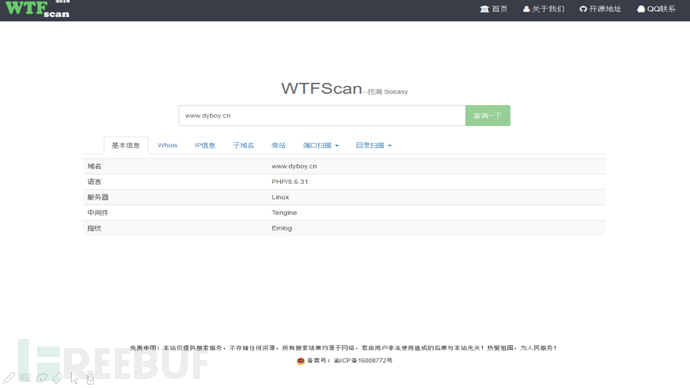Click the 指纹 row label
This screenshot has width=690, height=388.
coord(94,228)
